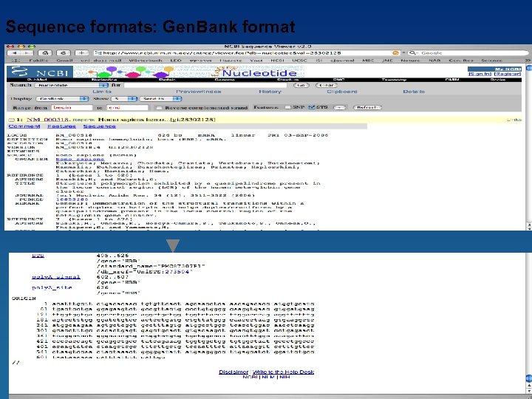Open the Structure tab in black bar
Image resolution: width=532 pixels, height=399 pixels.
287,80
